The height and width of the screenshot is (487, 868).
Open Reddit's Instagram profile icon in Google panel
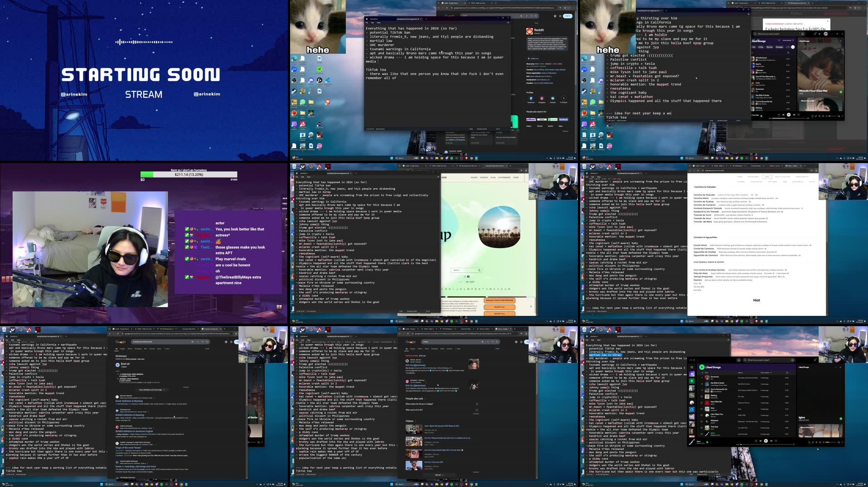pos(542,98)
